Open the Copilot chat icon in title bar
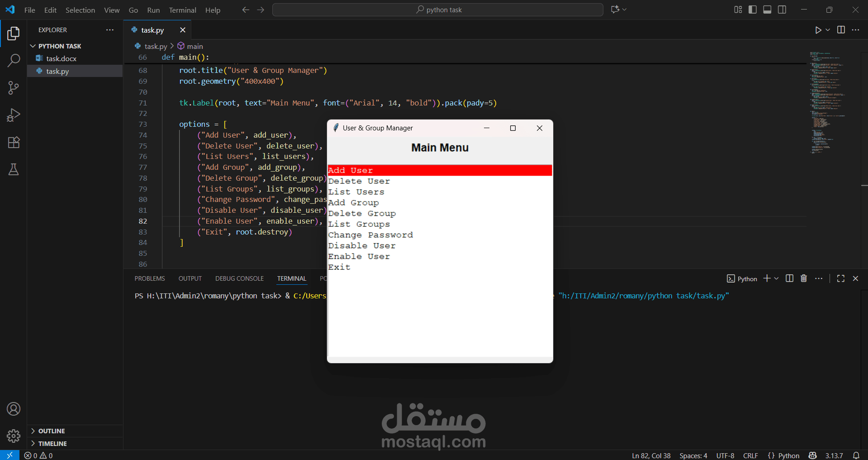This screenshot has width=868, height=460. coord(615,10)
